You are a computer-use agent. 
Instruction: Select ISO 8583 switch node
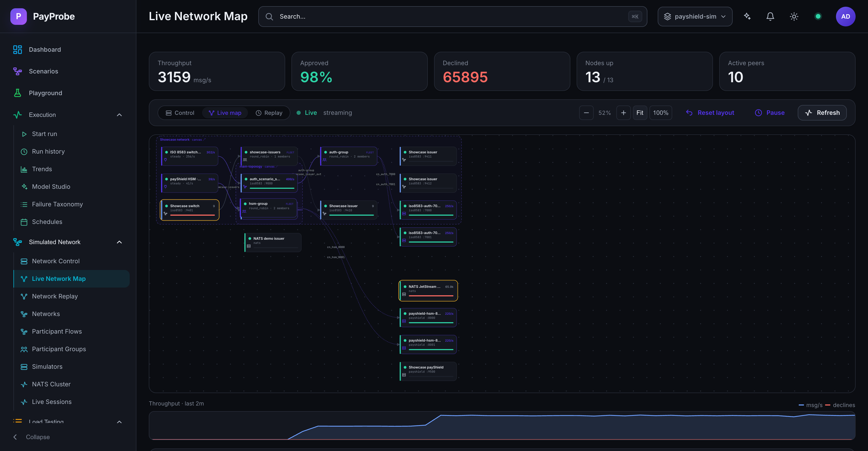click(190, 156)
